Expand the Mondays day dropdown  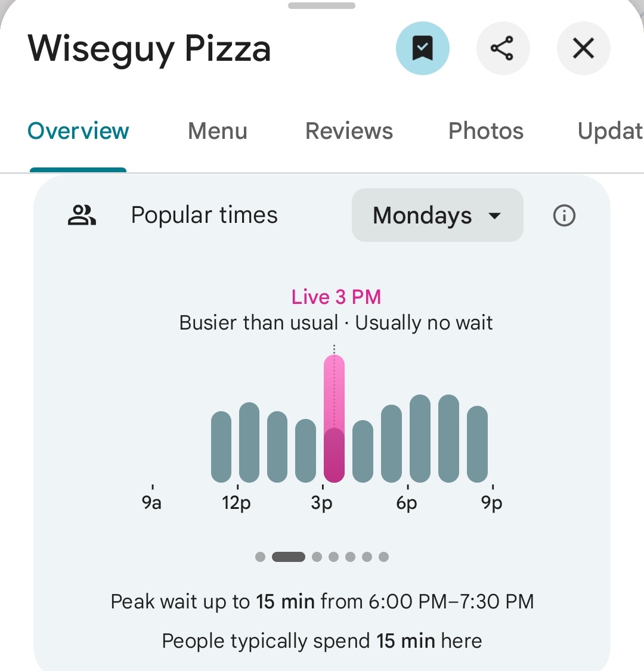[437, 215]
